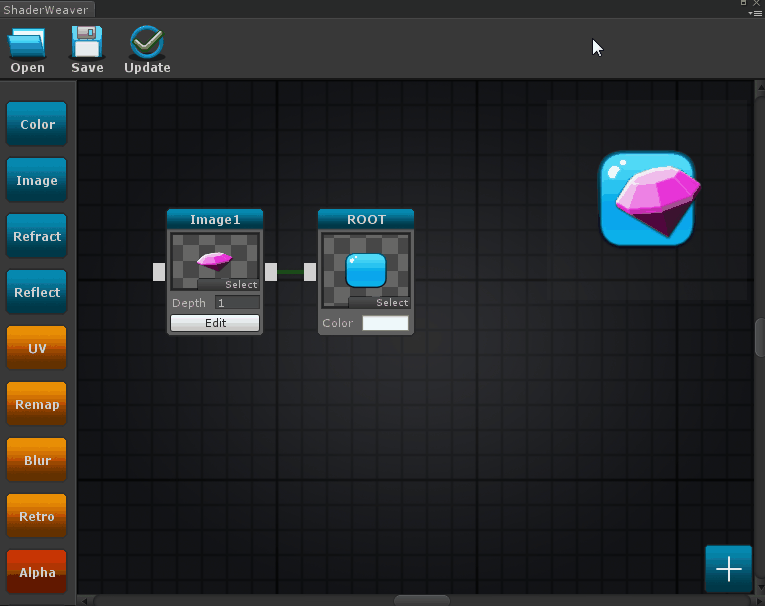Screen dimensions: 765x606
Task: Click the plus button in canvas corner
Action: pyautogui.click(x=728, y=569)
